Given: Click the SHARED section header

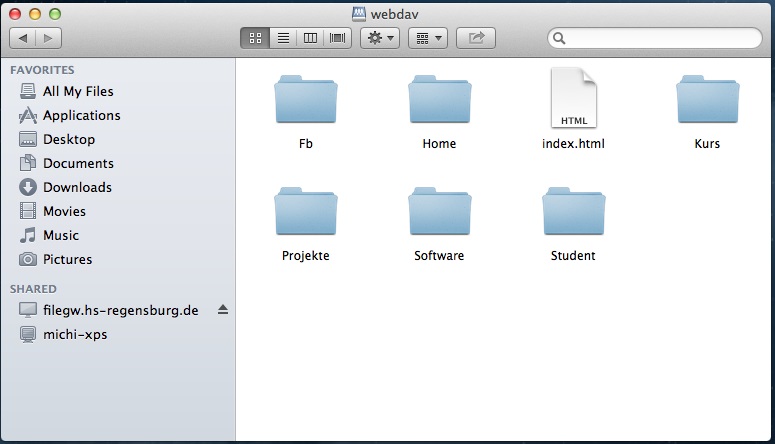Looking at the screenshot, I should click(33, 289).
